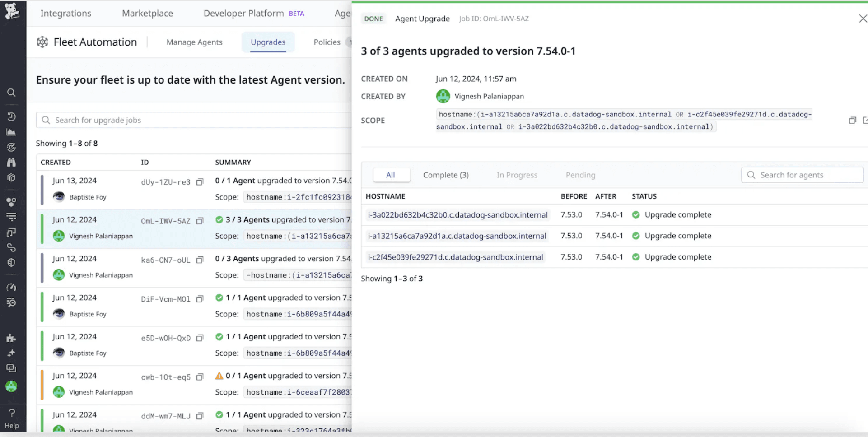The width and height of the screenshot is (868, 437).
Task: Copy job ID ka6-CN7-oUL
Action: 200,260
